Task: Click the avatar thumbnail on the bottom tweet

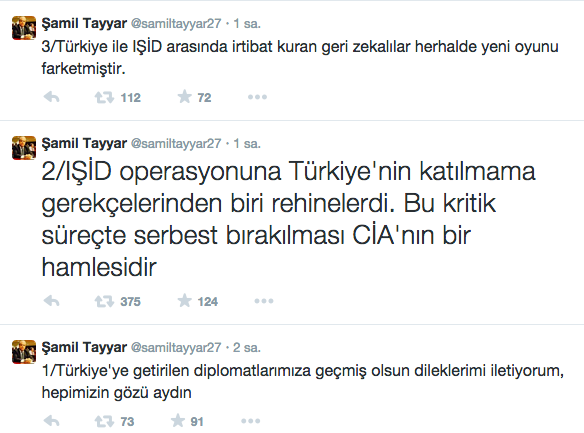Action: (24, 352)
